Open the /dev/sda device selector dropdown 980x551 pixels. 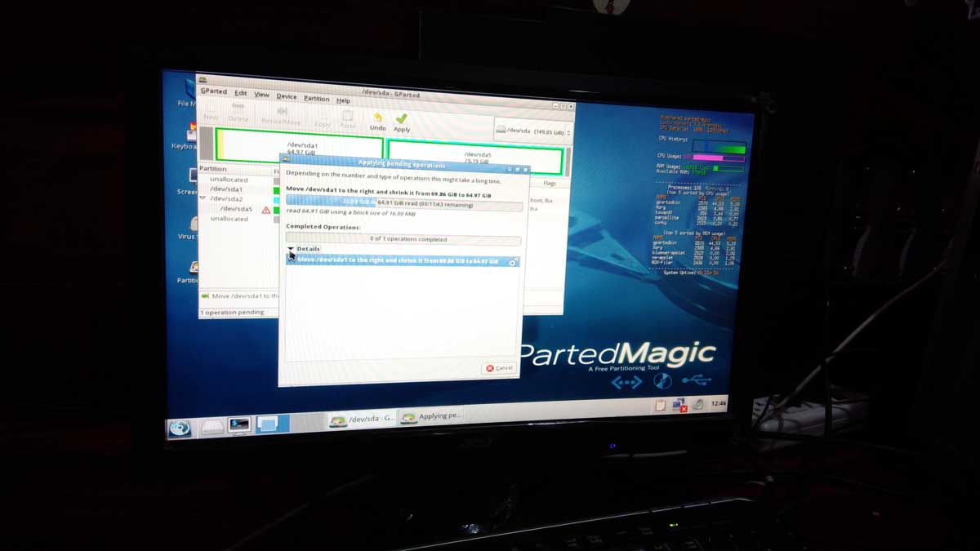[x=534, y=131]
